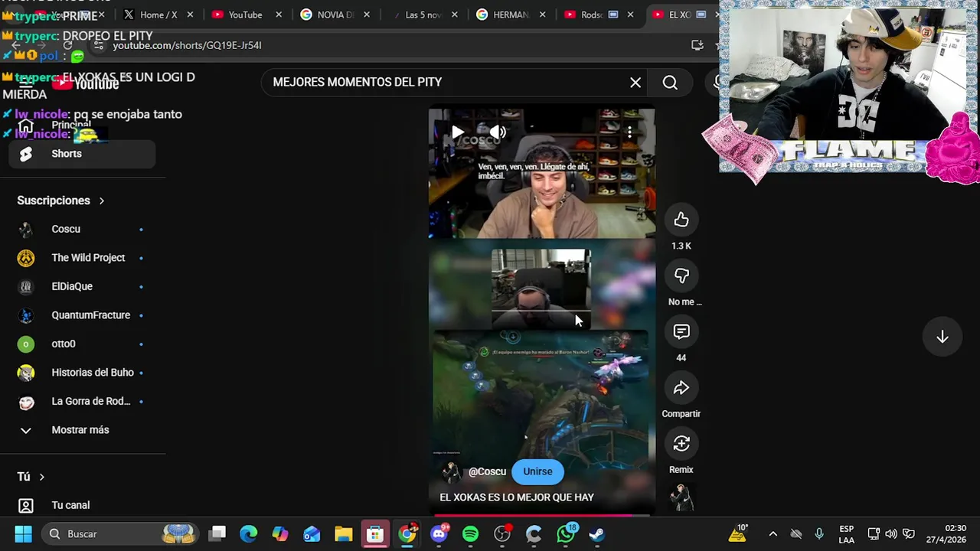This screenshot has width=980, height=551.
Task: Open Copilot from the taskbar
Action: pyautogui.click(x=280, y=534)
